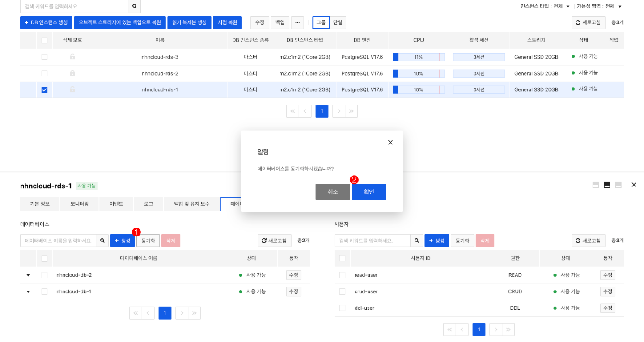Uncheck the nhncloud-rds-1 row checkbox
Viewport: 644px width, 342px height.
tap(44, 89)
